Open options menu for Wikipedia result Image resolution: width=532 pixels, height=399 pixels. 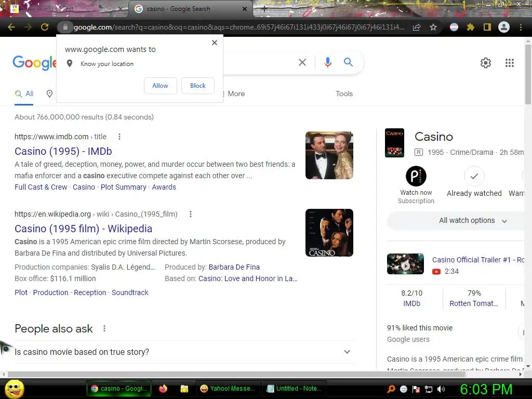190,214
